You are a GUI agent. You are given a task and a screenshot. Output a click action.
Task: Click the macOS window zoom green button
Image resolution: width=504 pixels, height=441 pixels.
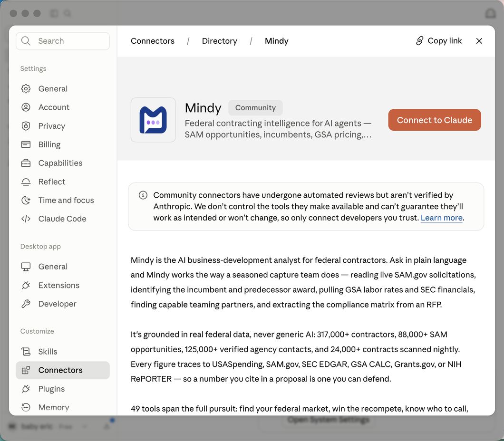tap(37, 13)
